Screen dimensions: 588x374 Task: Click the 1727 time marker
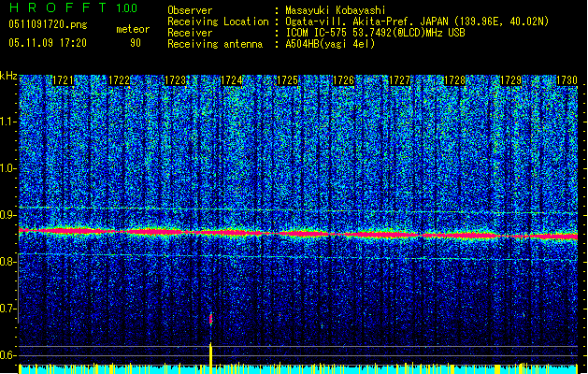[x=400, y=80]
